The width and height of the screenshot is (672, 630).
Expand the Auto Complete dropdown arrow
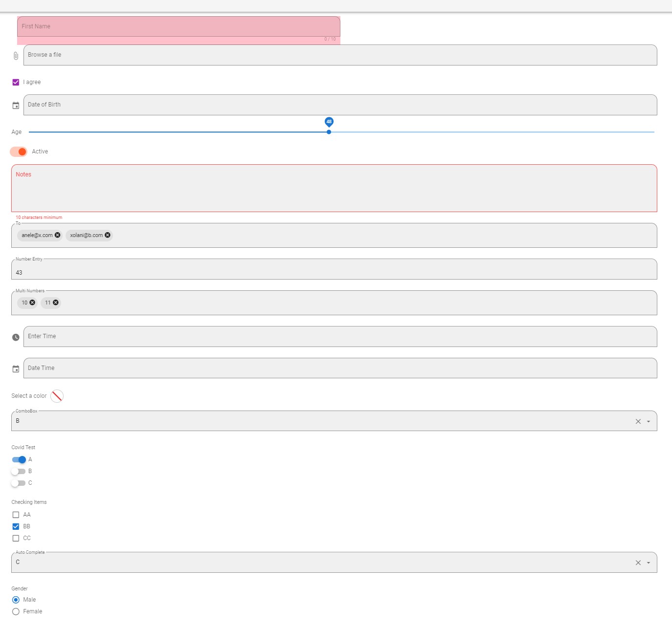[649, 563]
